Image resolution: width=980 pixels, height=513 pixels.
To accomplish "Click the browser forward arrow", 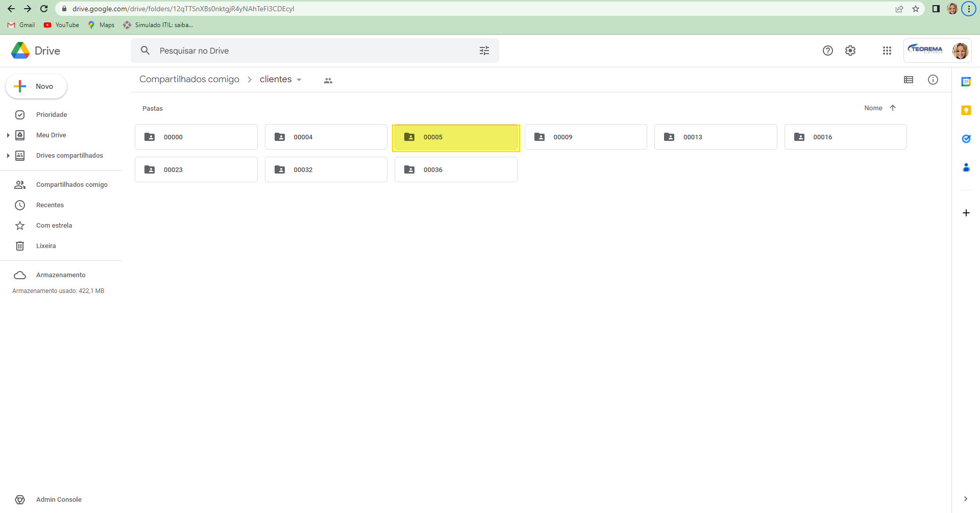I will (28, 9).
